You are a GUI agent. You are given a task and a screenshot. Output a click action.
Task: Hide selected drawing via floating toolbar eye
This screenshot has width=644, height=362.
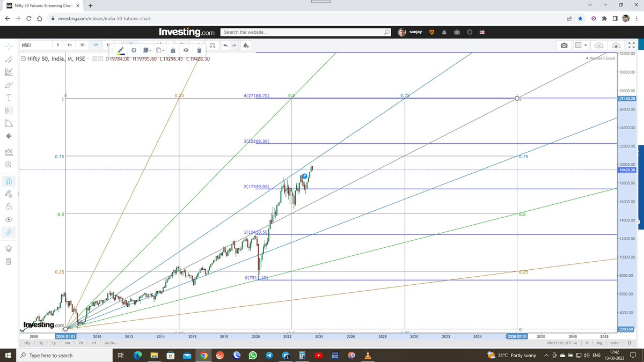186,50
